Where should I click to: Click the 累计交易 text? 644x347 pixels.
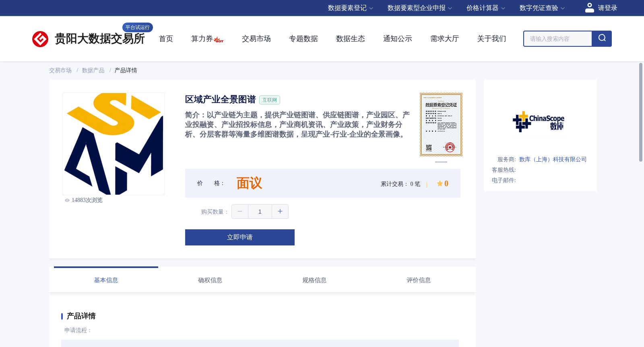coord(400,184)
